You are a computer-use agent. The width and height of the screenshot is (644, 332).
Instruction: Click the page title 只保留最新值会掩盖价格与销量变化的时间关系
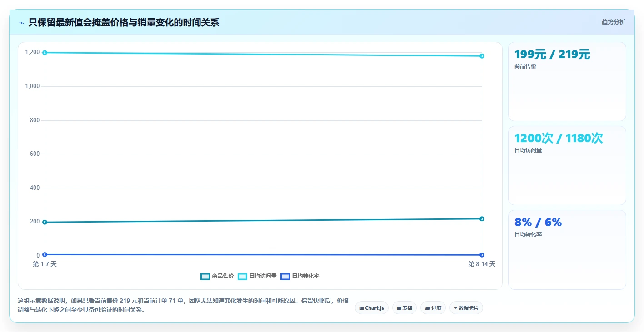point(124,23)
